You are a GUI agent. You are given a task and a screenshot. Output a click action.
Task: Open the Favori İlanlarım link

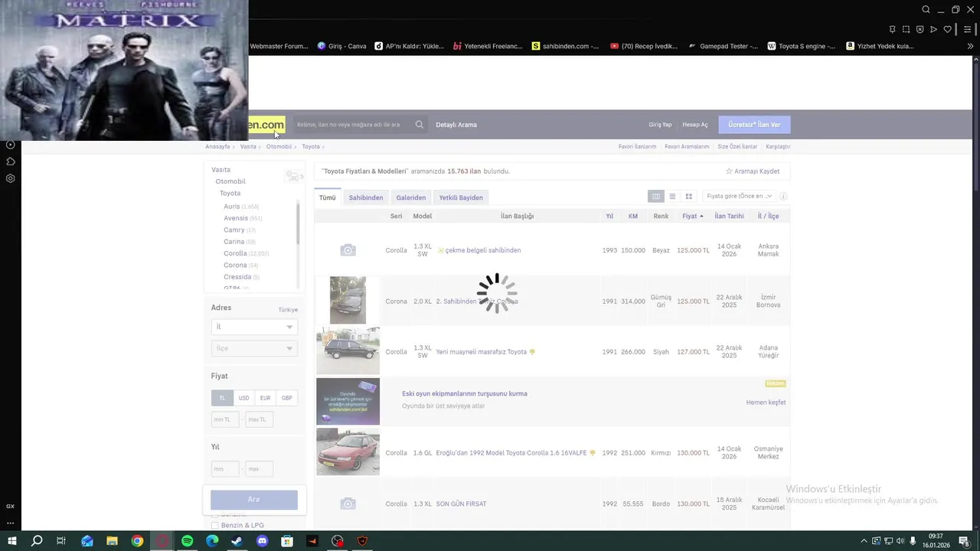coord(637,146)
